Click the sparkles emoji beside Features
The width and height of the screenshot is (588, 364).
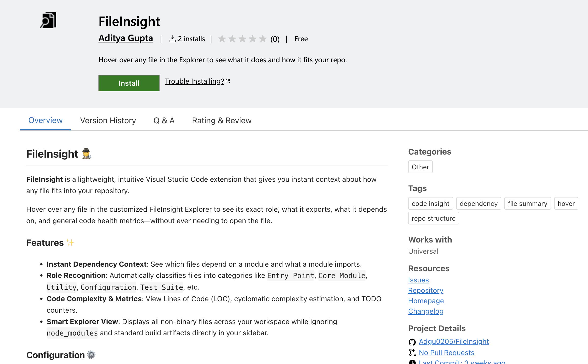tap(70, 243)
